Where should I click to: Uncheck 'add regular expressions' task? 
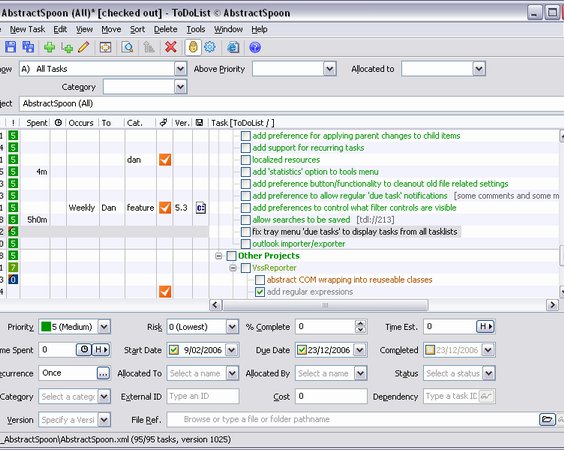260,292
